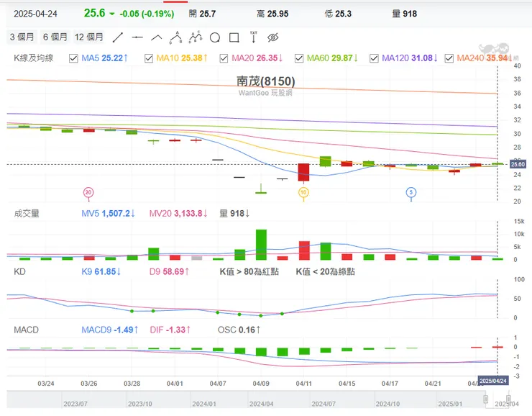Select the ABCD wave pattern tool

coord(196,37)
